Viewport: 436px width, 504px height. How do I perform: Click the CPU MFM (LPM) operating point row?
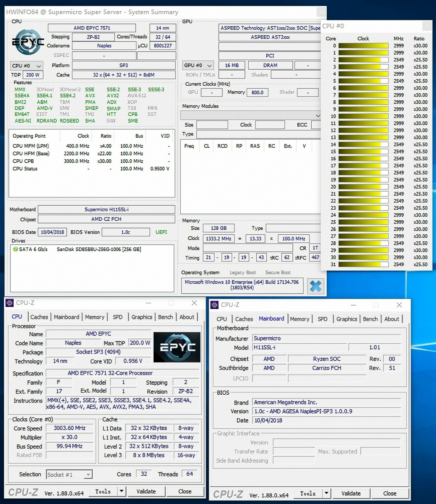(91, 146)
